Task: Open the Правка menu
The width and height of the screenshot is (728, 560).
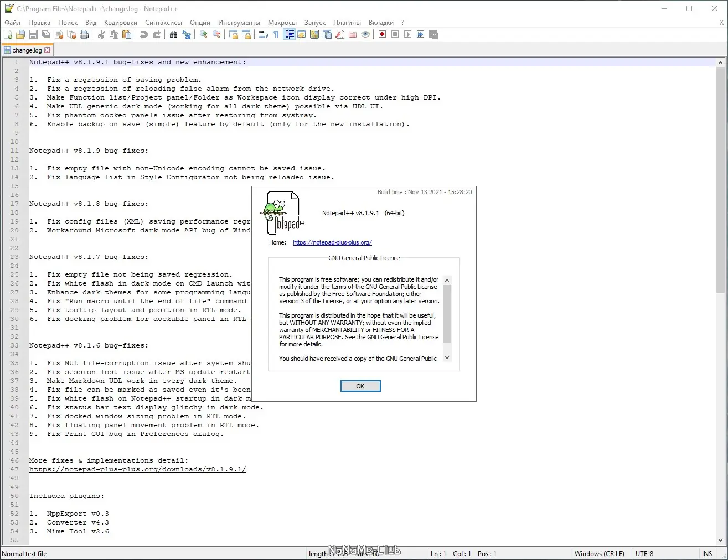Action: (x=39, y=23)
